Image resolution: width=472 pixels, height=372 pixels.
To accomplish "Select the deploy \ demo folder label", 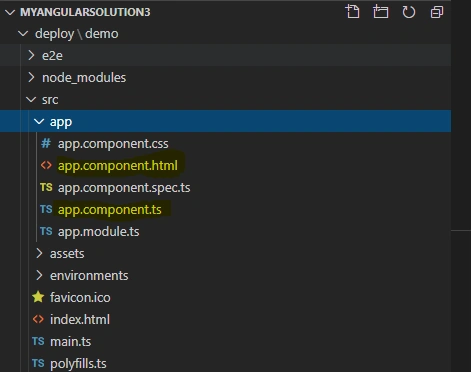I will (77, 34).
